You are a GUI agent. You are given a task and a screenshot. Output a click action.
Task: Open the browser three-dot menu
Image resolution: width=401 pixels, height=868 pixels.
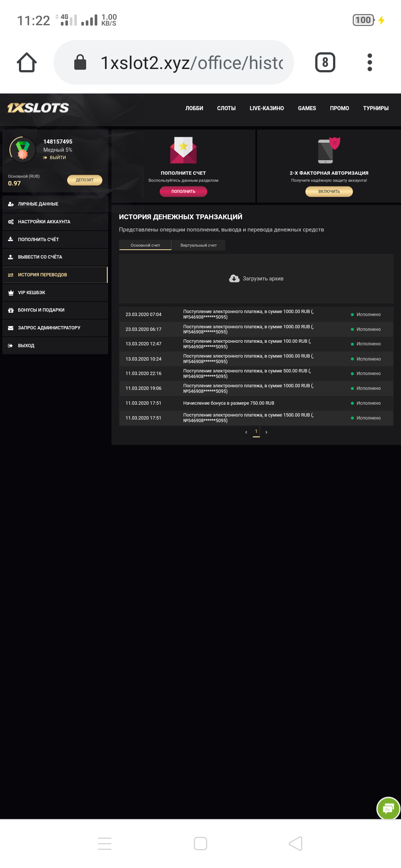[369, 62]
